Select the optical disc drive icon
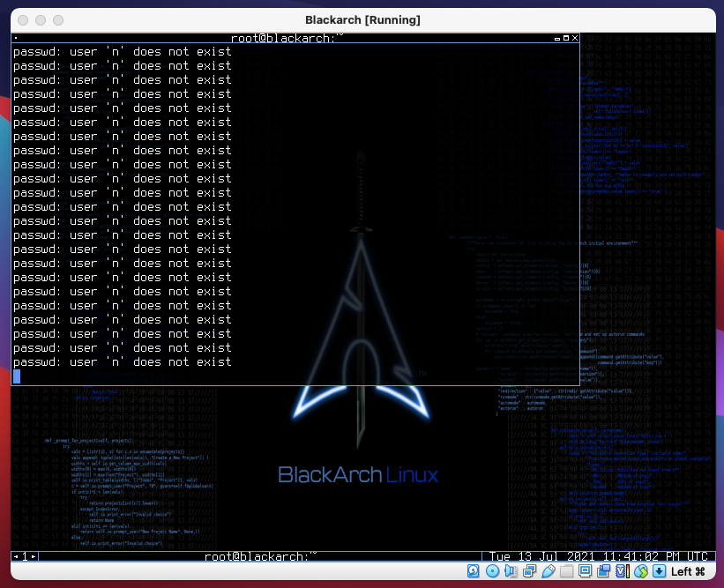The width and height of the screenshot is (724, 588). (x=492, y=571)
